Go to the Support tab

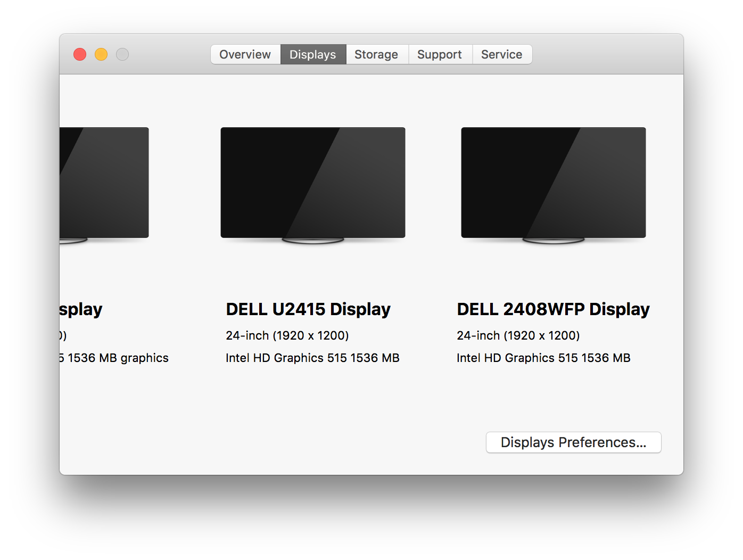click(440, 54)
